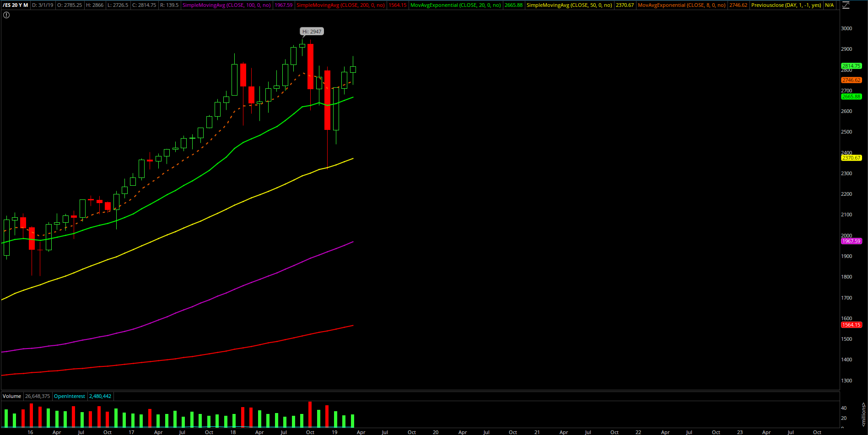
Task: Click the H: 2866 high price readout
Action: pyautogui.click(x=95, y=5)
